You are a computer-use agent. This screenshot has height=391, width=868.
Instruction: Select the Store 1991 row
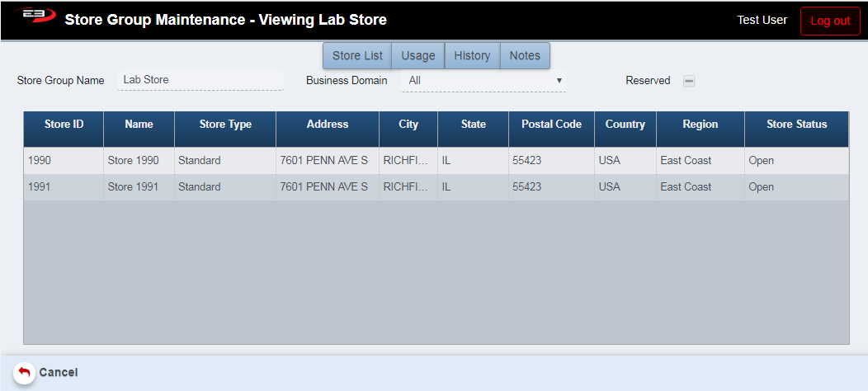[133, 187]
